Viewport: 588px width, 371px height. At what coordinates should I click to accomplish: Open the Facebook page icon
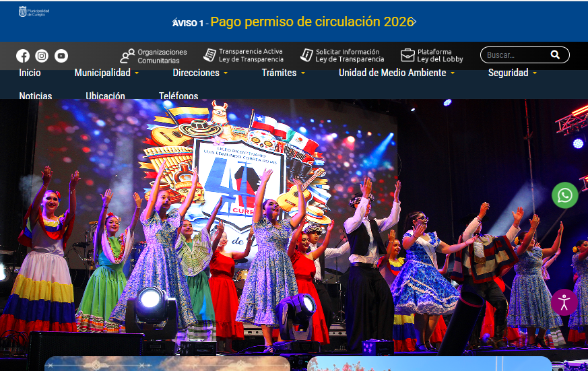click(x=23, y=56)
